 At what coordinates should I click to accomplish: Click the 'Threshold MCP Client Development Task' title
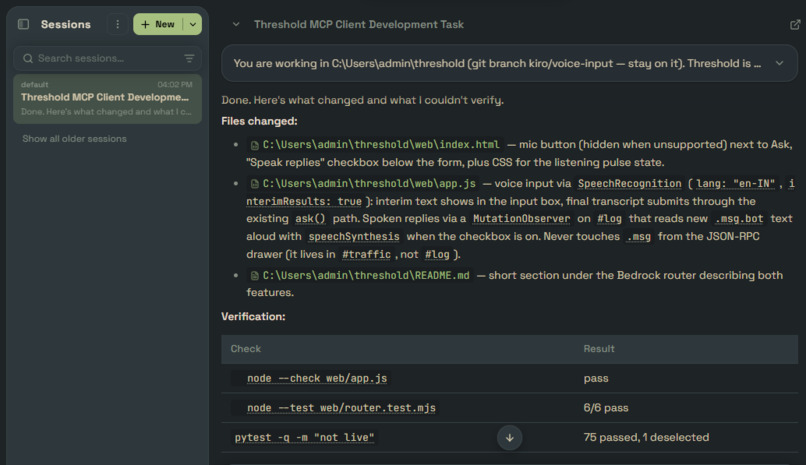359,24
